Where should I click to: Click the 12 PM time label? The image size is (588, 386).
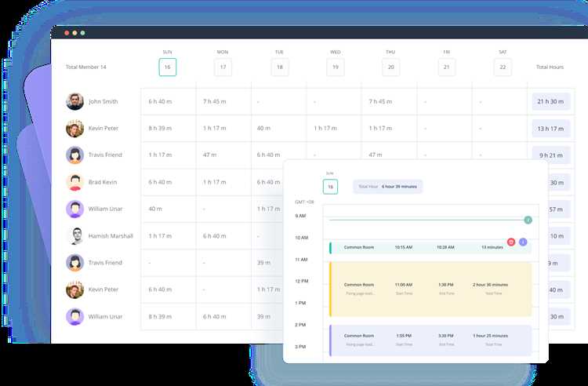point(302,281)
